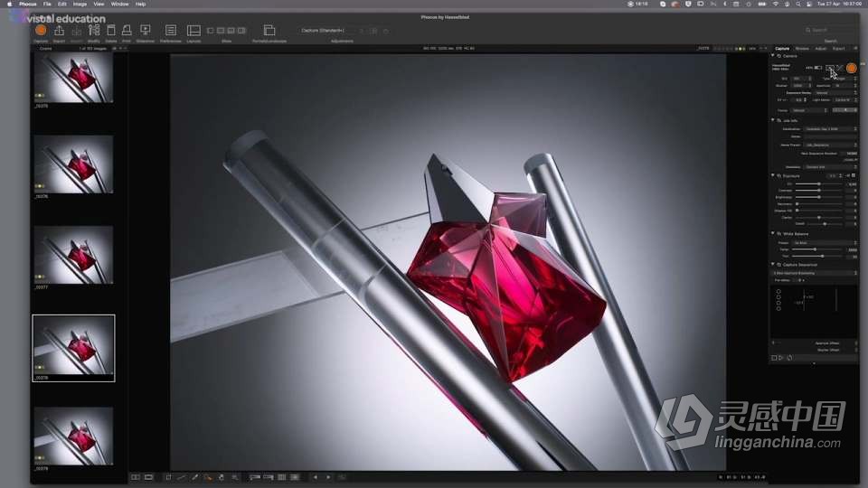This screenshot has width=868, height=488.
Task: Open the macOS Spotlight search icon
Action: point(798,4)
